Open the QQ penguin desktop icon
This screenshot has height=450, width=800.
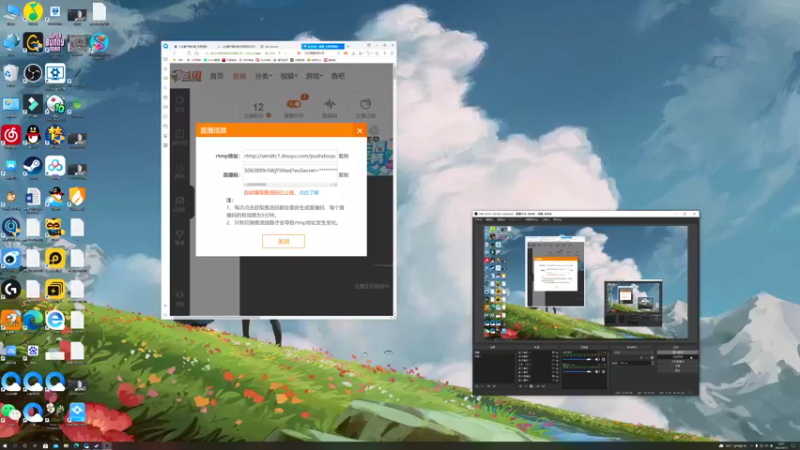point(33,135)
